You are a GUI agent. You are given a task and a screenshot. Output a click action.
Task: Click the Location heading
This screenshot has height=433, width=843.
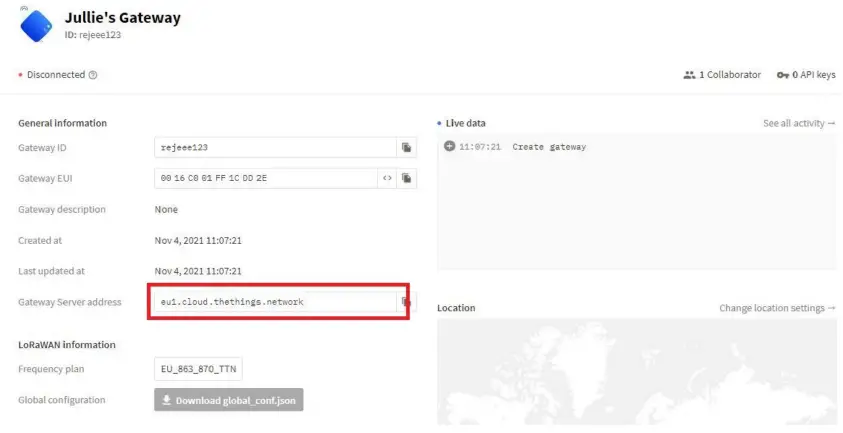(x=456, y=308)
